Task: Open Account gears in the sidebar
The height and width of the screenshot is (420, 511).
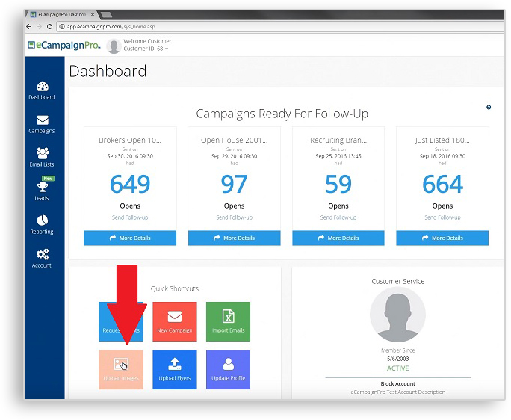Action: coord(42,259)
